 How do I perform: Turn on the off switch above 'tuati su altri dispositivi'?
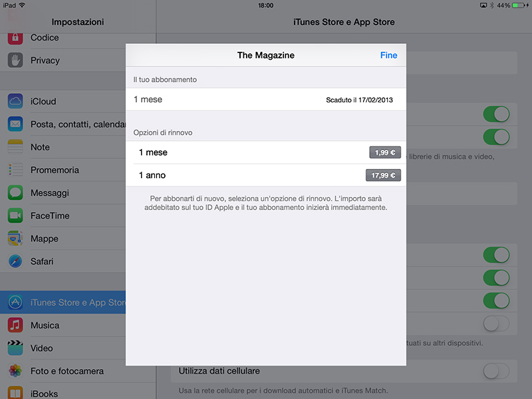click(496, 324)
